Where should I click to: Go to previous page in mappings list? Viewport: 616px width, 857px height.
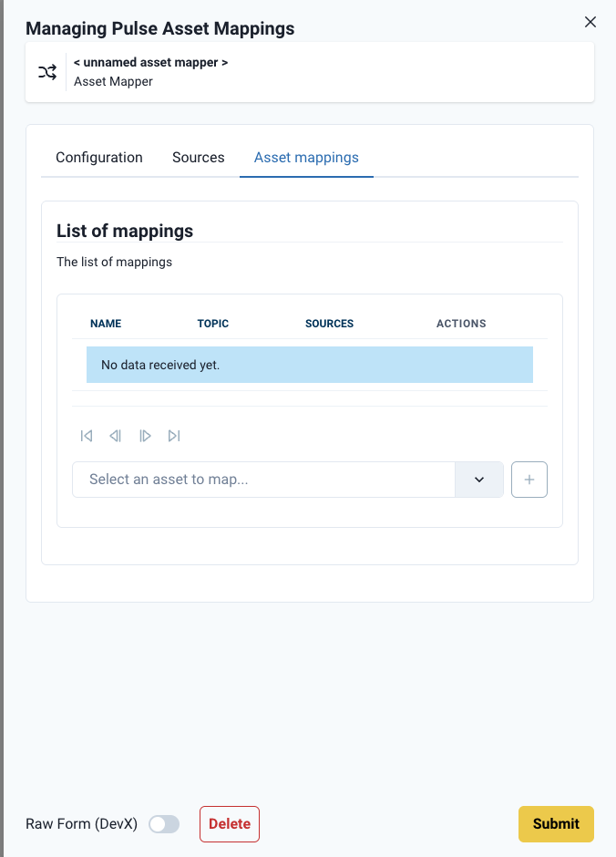coord(116,436)
